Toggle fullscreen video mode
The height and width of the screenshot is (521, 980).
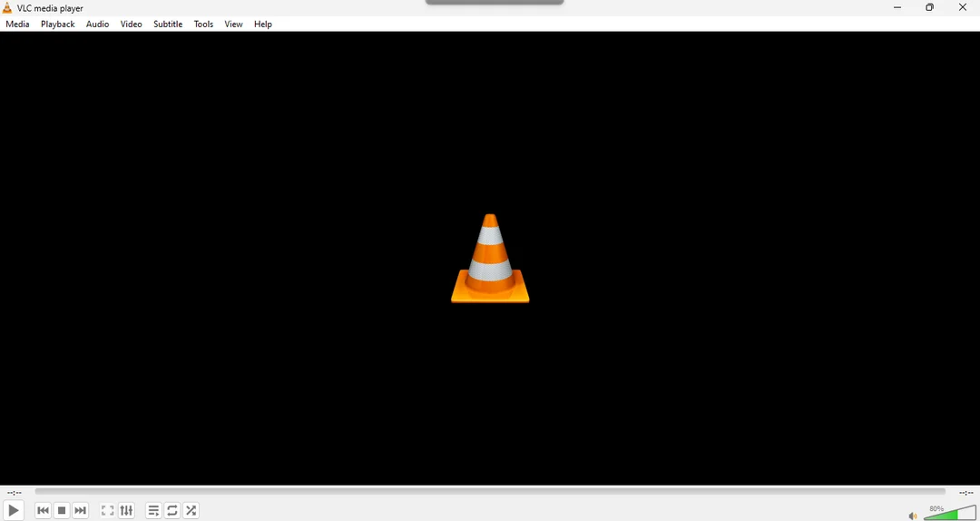107,510
